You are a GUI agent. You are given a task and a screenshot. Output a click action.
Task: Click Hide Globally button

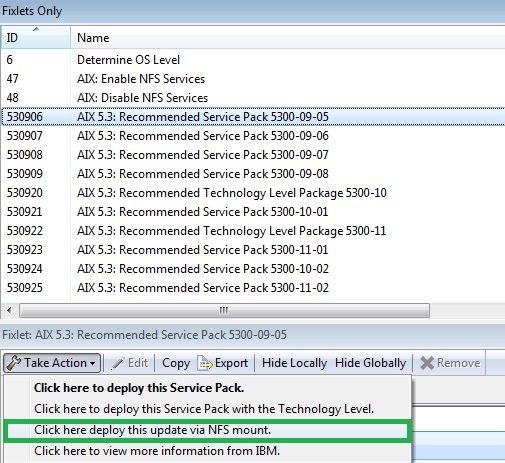[x=371, y=363]
